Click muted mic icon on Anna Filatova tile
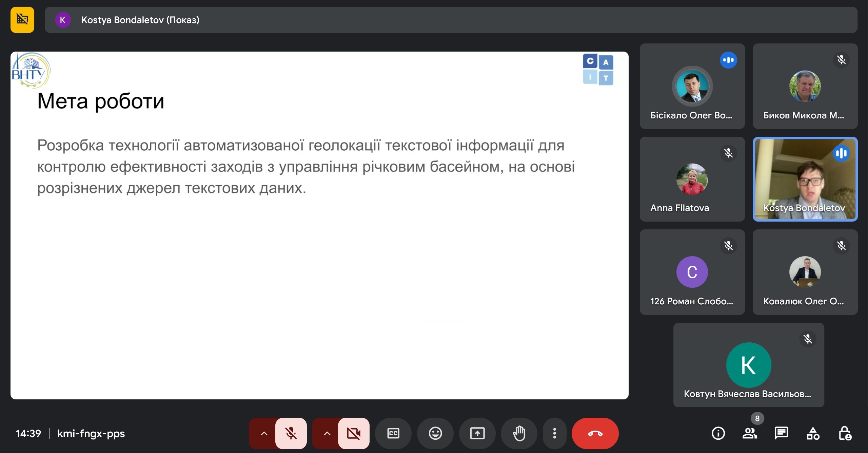The width and height of the screenshot is (868, 453). pos(728,153)
